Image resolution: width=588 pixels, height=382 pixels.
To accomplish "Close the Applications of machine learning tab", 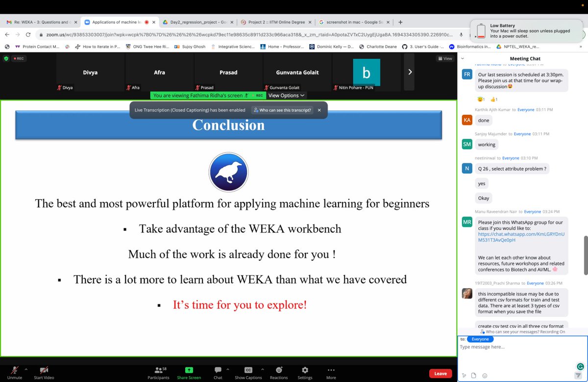I will tap(153, 22).
